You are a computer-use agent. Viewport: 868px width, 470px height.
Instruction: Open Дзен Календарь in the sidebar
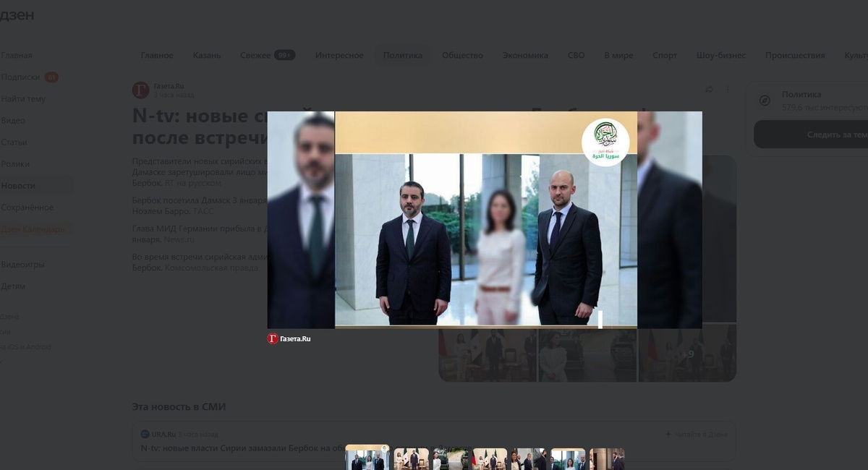(32, 229)
